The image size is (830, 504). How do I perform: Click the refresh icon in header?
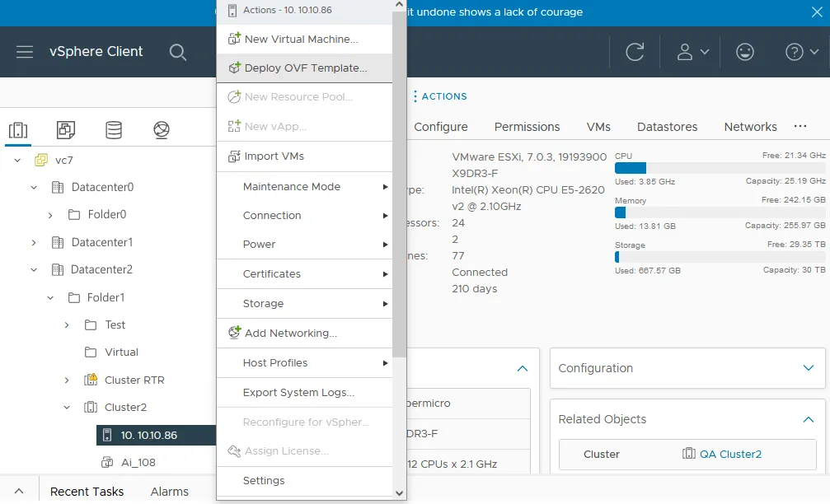pos(635,52)
